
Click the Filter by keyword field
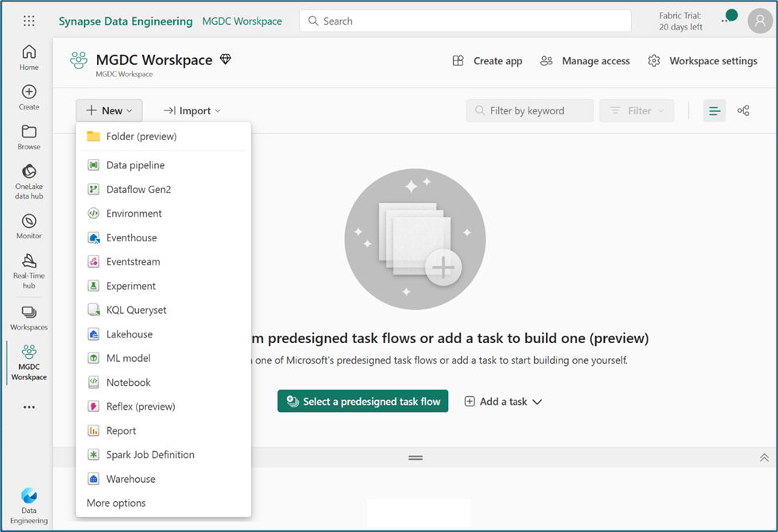[x=529, y=110]
